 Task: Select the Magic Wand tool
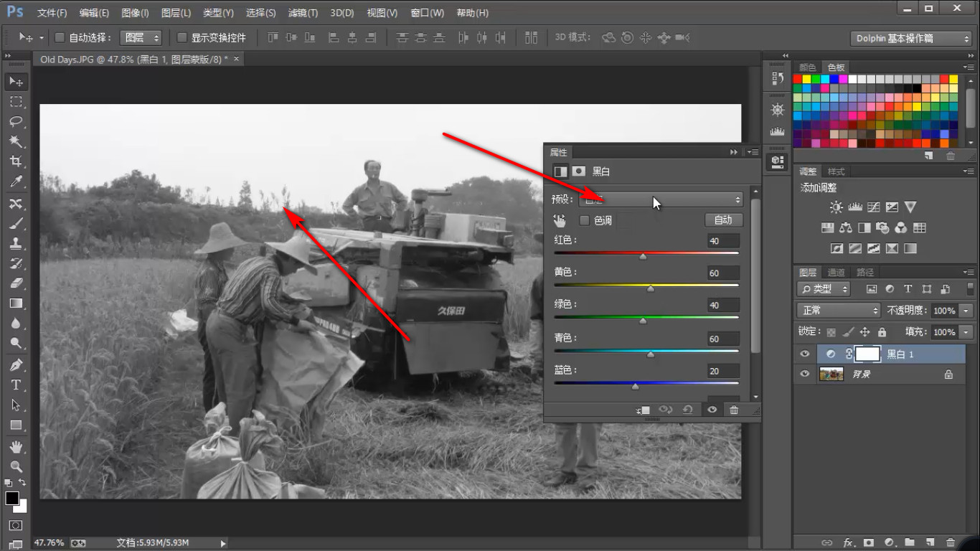coord(16,141)
